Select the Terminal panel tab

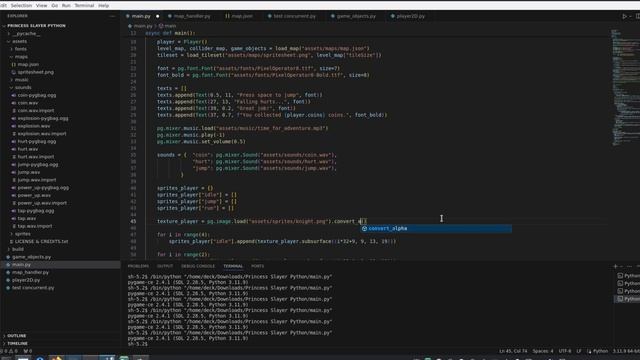(233, 266)
